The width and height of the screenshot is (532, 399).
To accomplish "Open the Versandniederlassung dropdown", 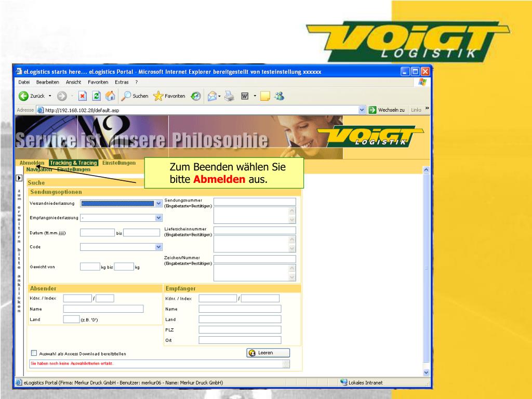I will click(158, 203).
